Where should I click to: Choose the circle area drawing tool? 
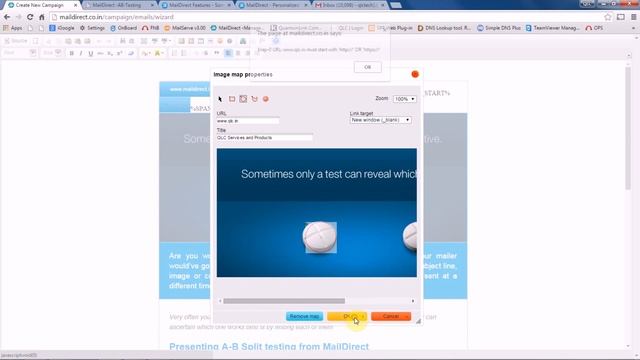coord(243,99)
